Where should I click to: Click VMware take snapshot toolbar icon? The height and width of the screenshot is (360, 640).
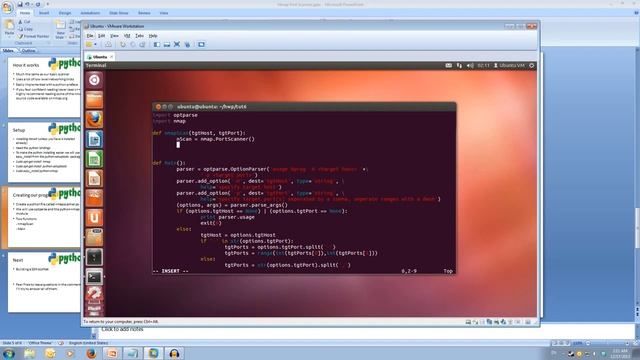tap(122, 44)
